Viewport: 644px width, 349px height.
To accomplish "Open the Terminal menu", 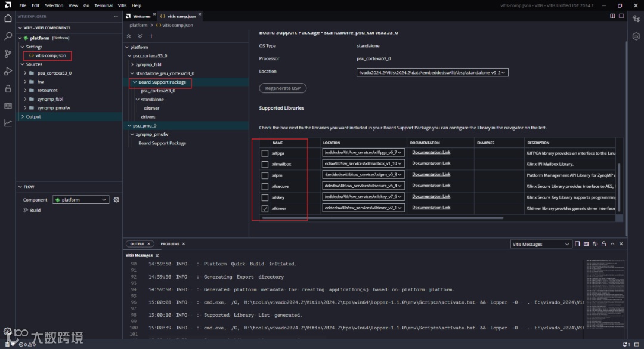I will (x=104, y=5).
